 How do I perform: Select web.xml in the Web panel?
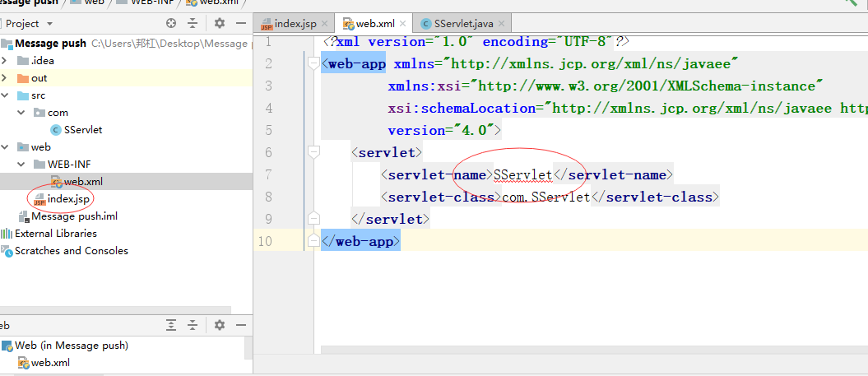(x=50, y=364)
